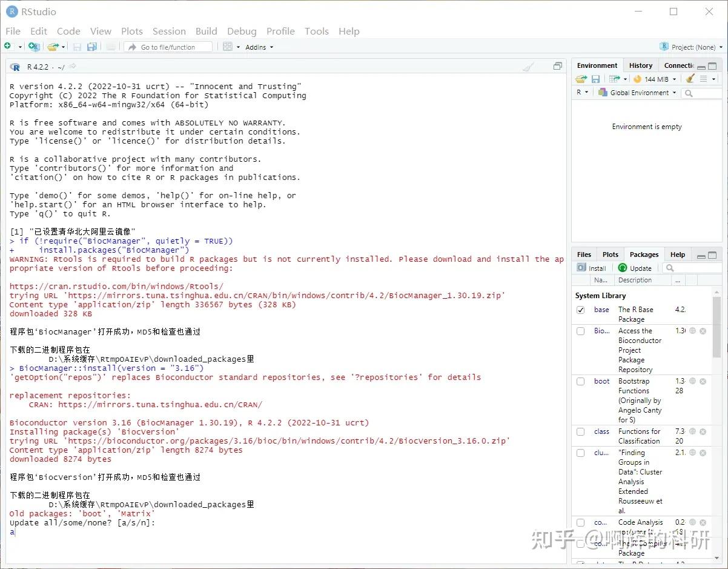Screen dimensions: 728x569
Task: Click the R logo icon in console header
Action: click(x=15, y=67)
